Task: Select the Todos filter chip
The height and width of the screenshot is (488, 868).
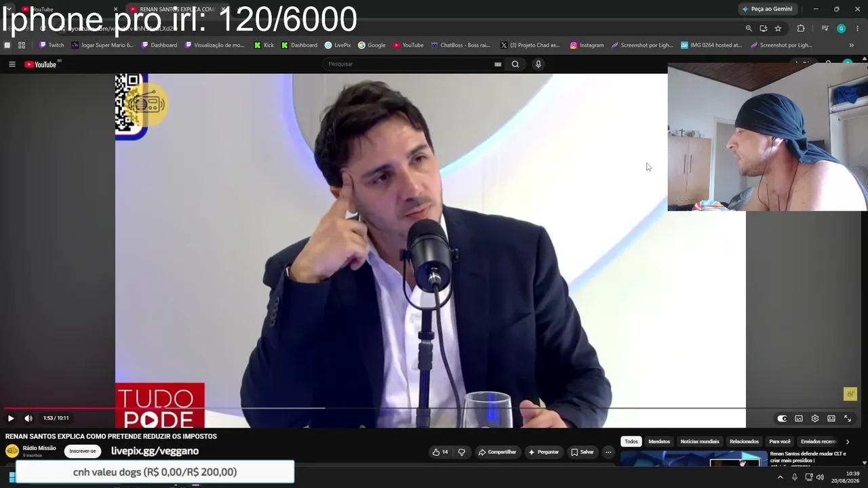Action: coord(631,441)
